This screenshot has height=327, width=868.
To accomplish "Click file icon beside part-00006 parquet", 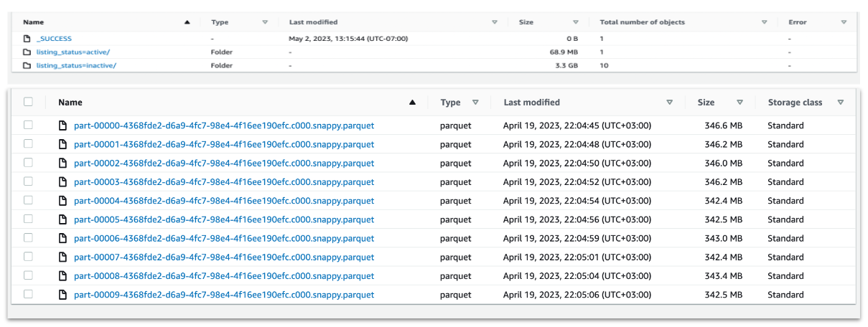I will point(63,238).
